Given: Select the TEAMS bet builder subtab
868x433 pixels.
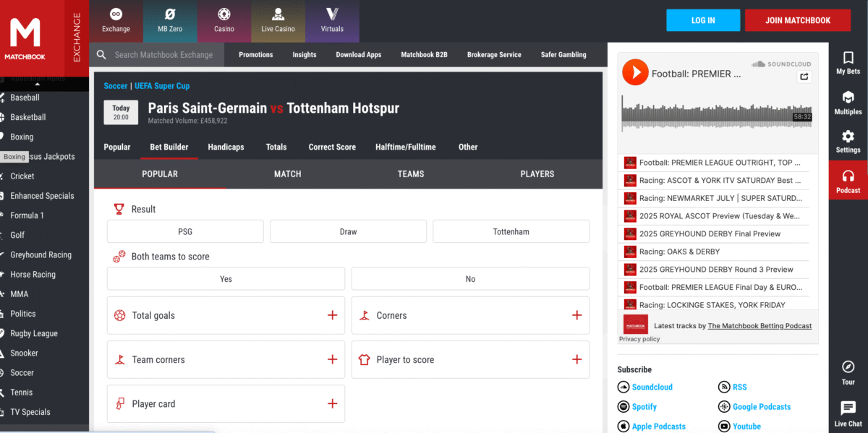Looking at the screenshot, I should pos(411,174).
